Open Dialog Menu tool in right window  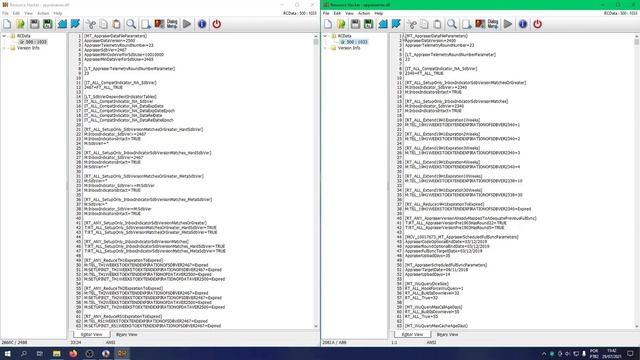click(493, 24)
